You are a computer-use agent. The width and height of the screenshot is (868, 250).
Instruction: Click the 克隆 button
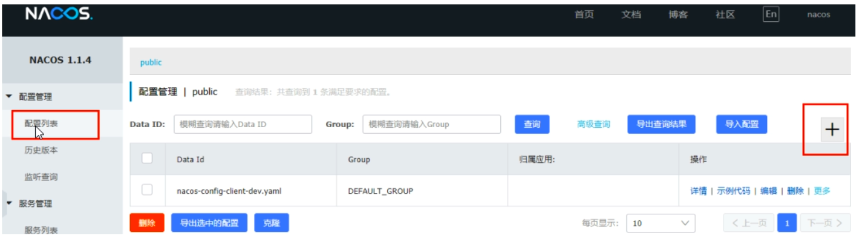click(272, 223)
